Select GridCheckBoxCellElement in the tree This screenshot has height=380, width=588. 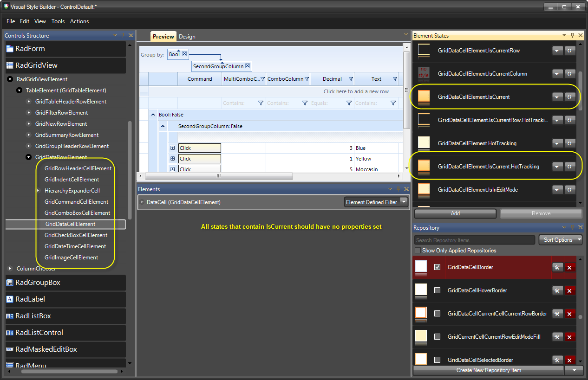pos(76,235)
